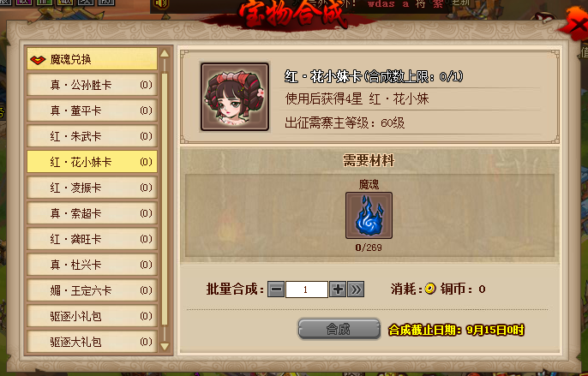Click the double-arrow max quantity button
Image resolution: width=588 pixels, height=376 pixels.
coord(356,289)
